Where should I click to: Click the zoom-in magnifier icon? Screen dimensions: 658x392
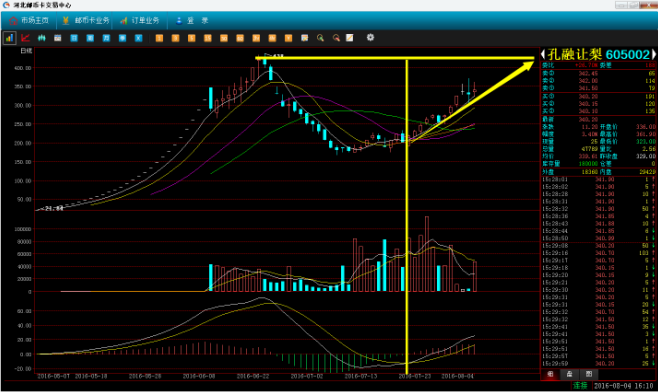coord(320,38)
